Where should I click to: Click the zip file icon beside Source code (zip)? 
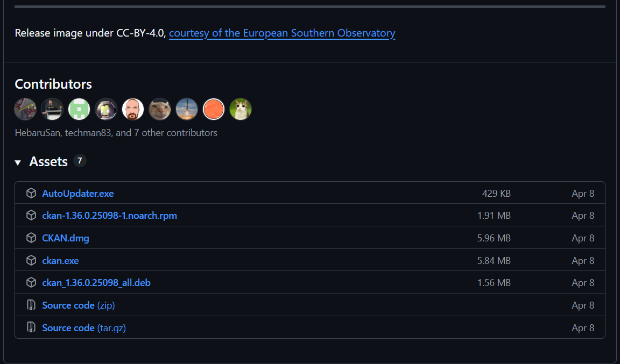(31, 305)
